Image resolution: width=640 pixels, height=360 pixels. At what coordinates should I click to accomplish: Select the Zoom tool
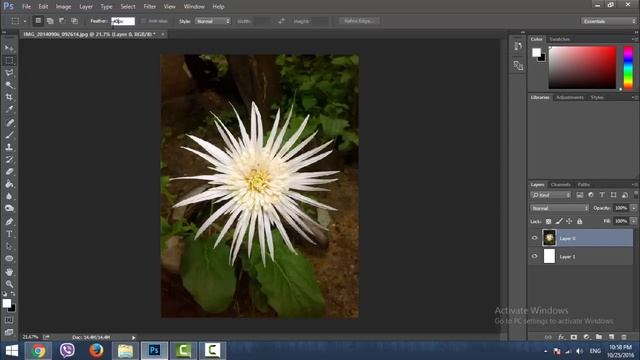(9, 284)
